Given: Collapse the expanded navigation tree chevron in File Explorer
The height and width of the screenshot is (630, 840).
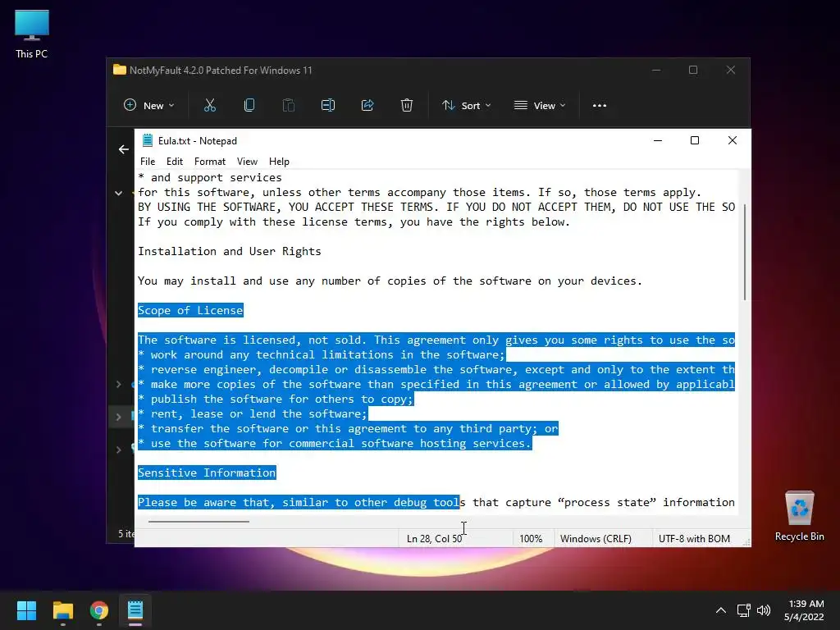Looking at the screenshot, I should click(x=118, y=193).
